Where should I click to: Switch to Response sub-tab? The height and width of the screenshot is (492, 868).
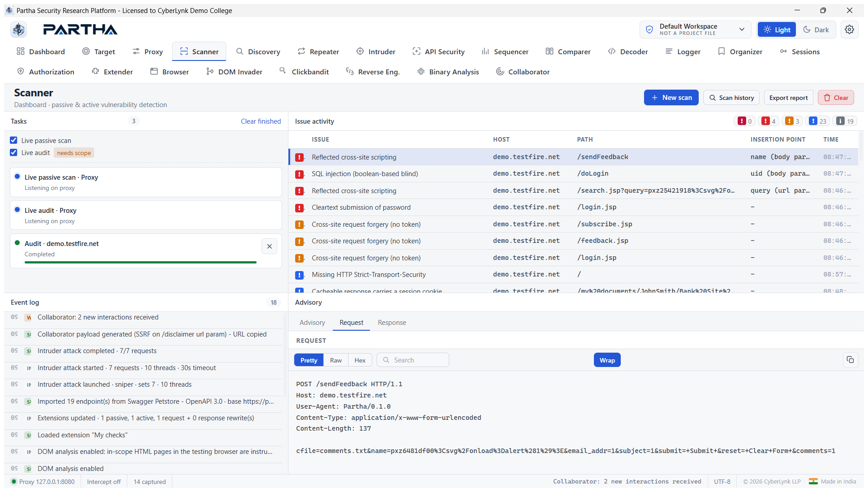(392, 323)
